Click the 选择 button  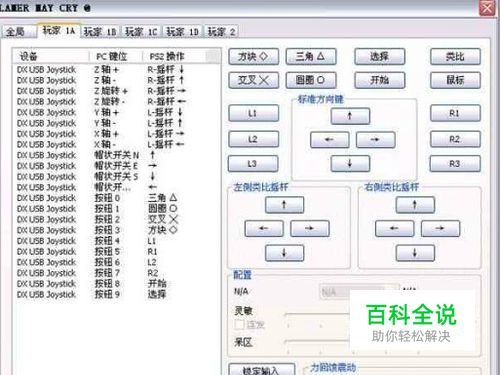(x=380, y=57)
